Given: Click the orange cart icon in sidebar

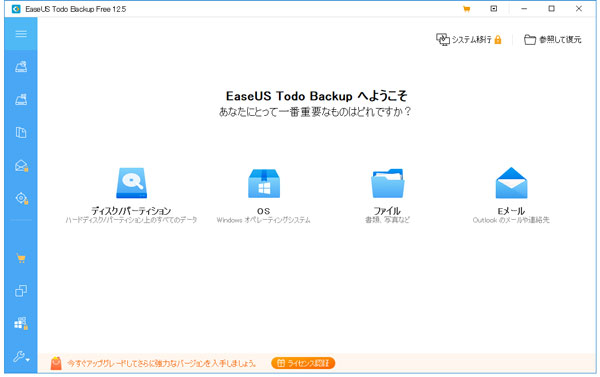Looking at the screenshot, I should pyautogui.click(x=21, y=258).
